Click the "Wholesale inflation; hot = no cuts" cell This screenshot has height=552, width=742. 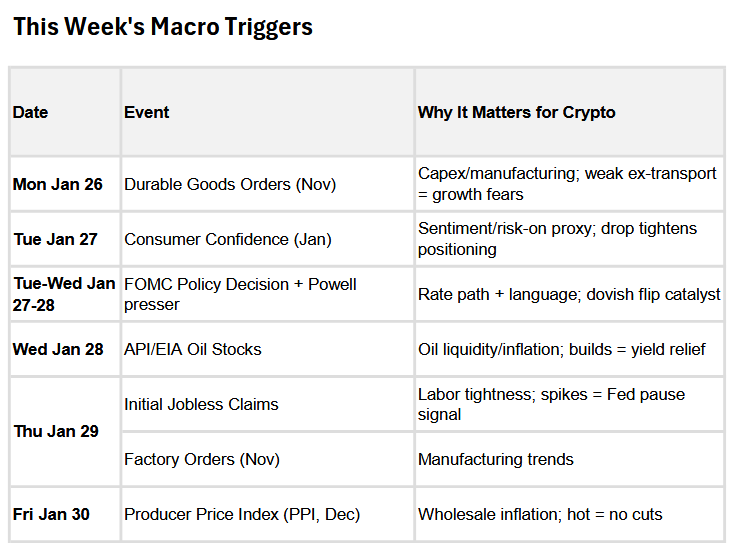(x=540, y=514)
